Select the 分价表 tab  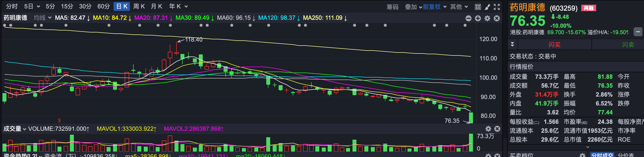[x=626, y=155]
